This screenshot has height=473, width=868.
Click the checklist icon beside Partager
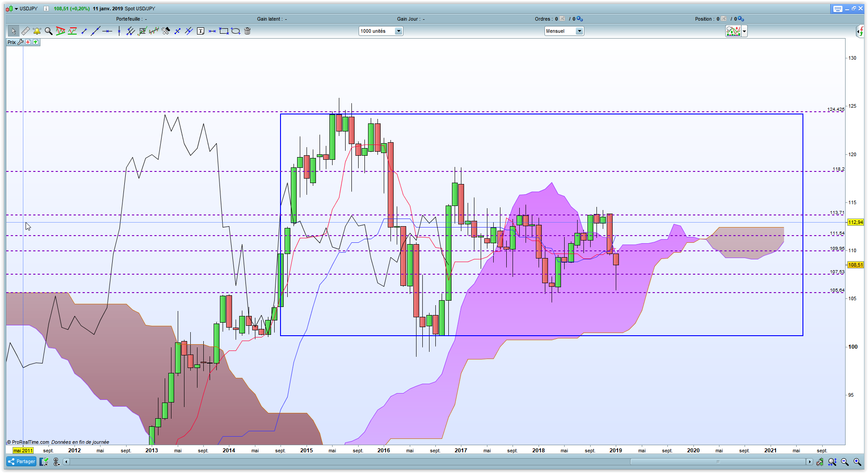[x=44, y=461]
